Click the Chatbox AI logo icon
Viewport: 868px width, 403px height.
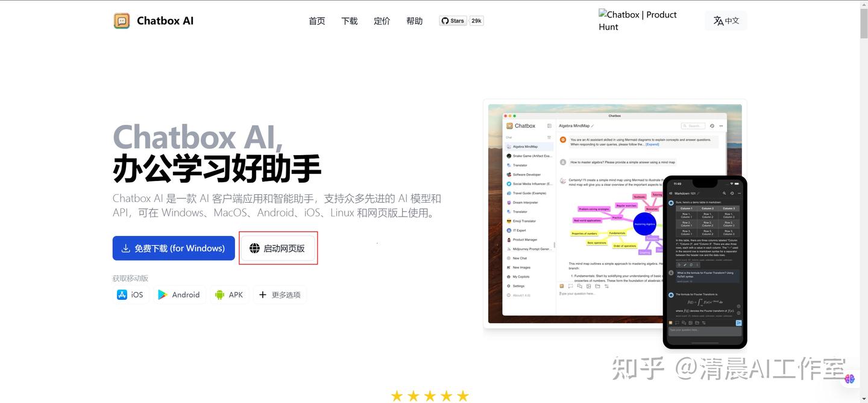click(x=121, y=21)
